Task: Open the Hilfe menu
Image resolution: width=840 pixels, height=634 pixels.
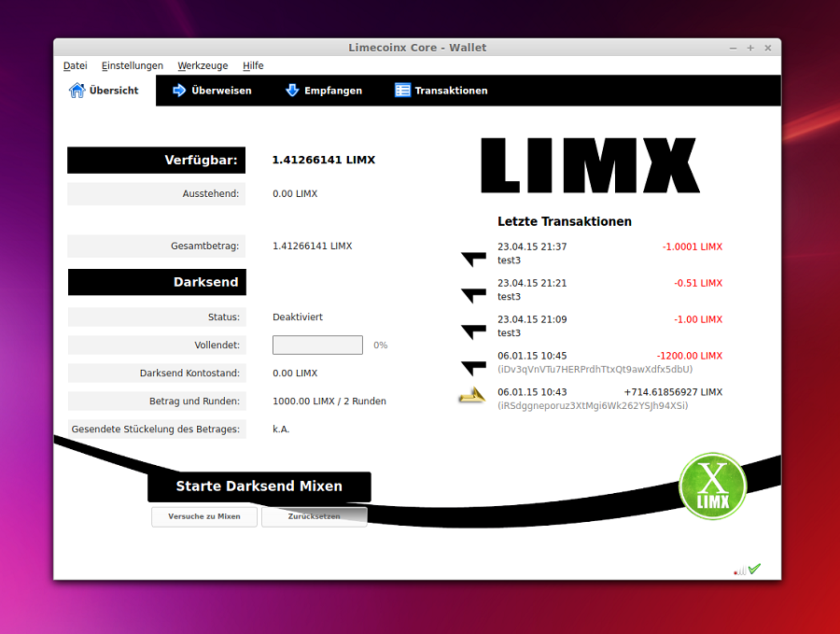Action: [253, 65]
